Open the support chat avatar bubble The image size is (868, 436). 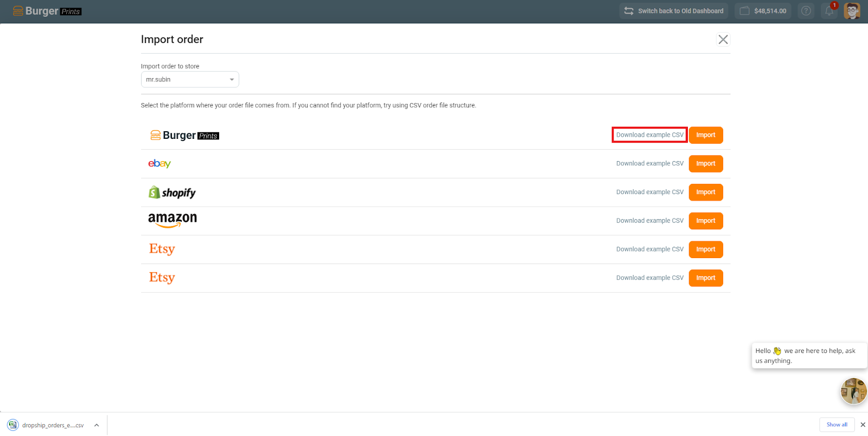click(853, 391)
